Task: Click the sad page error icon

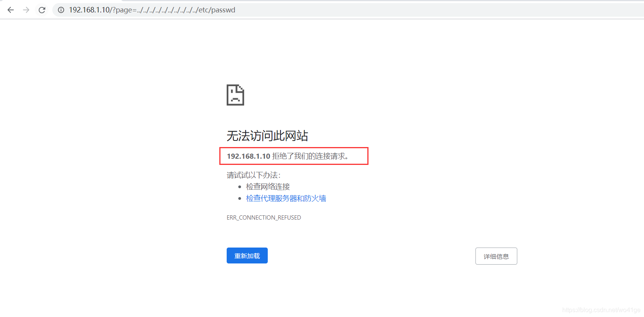Action: [x=235, y=95]
